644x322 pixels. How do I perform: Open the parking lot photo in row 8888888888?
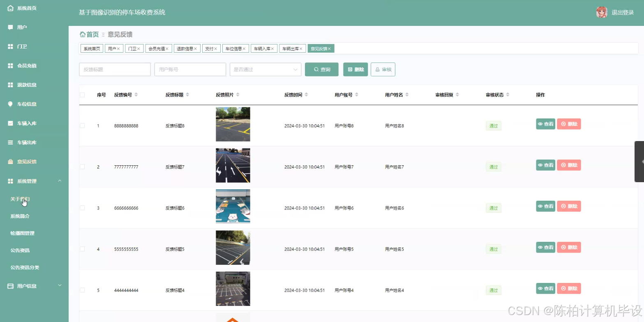click(x=233, y=124)
